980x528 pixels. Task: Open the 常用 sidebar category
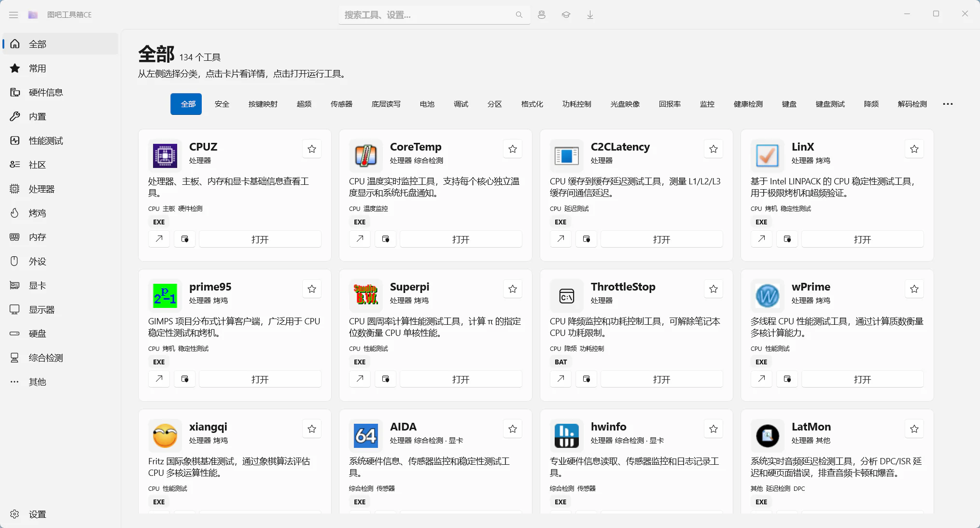60,68
